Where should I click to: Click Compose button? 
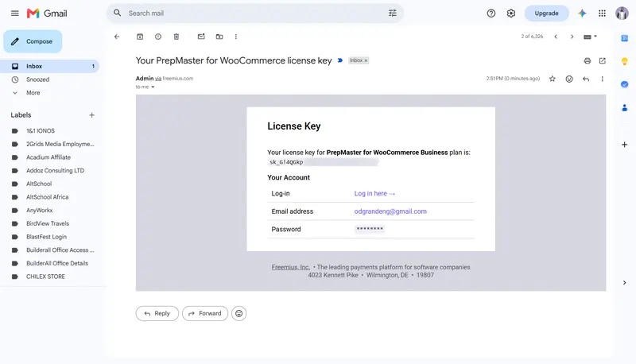(33, 41)
